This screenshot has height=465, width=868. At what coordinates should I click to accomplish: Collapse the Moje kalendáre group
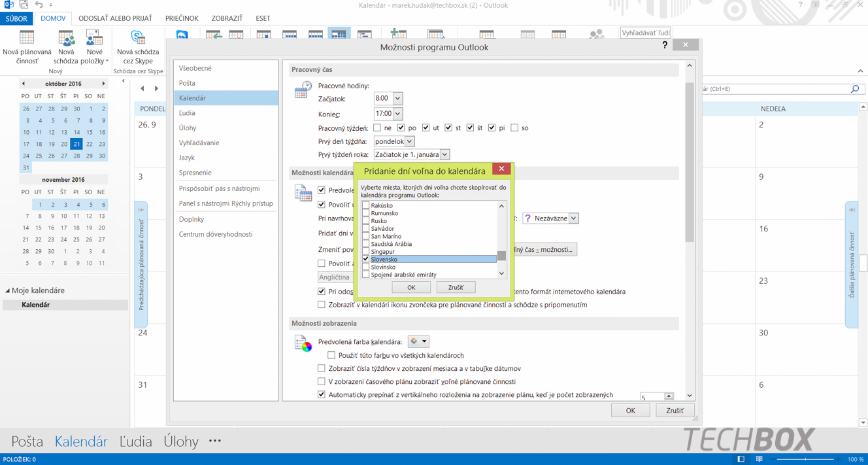tap(8, 290)
